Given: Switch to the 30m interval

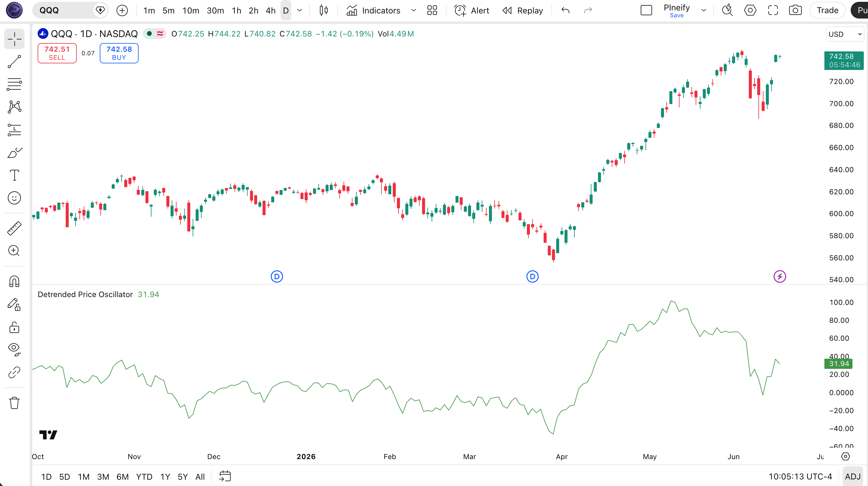Looking at the screenshot, I should pos(215,10).
